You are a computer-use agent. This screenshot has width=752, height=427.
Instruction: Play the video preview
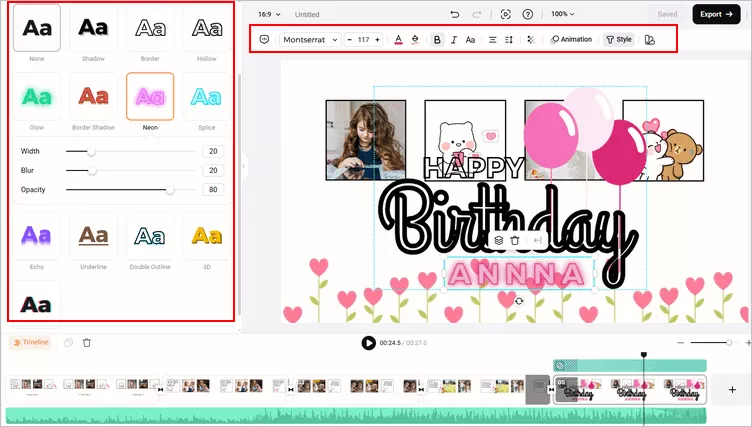368,343
